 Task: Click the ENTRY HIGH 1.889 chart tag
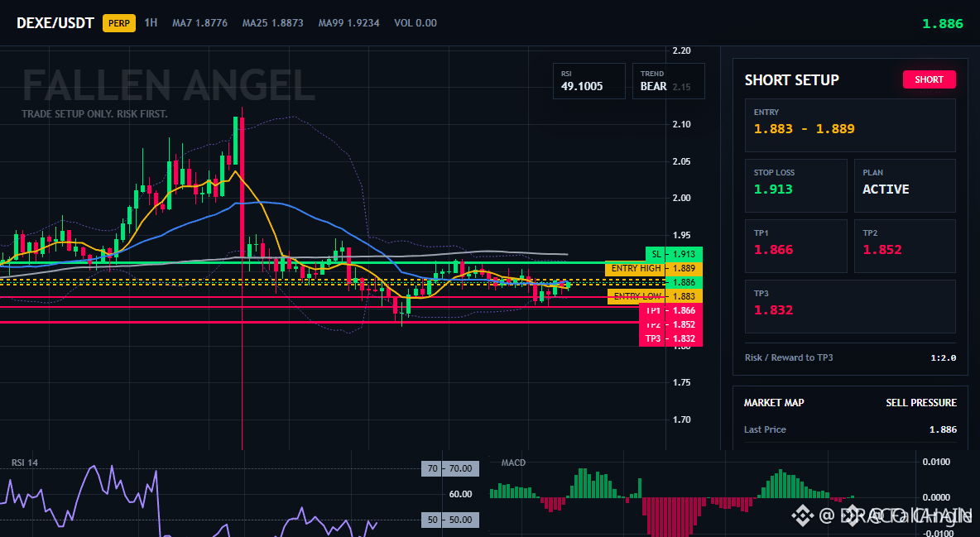pos(655,268)
